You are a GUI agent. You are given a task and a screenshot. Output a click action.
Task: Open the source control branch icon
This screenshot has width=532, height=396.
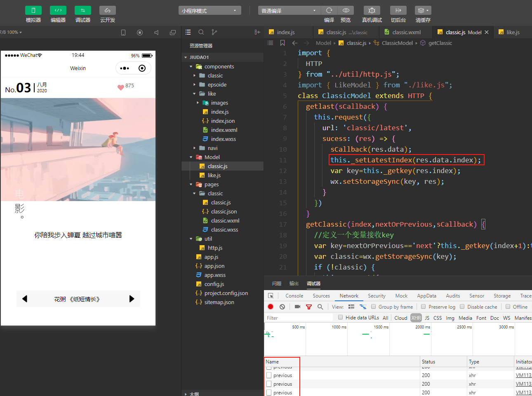[x=214, y=32]
